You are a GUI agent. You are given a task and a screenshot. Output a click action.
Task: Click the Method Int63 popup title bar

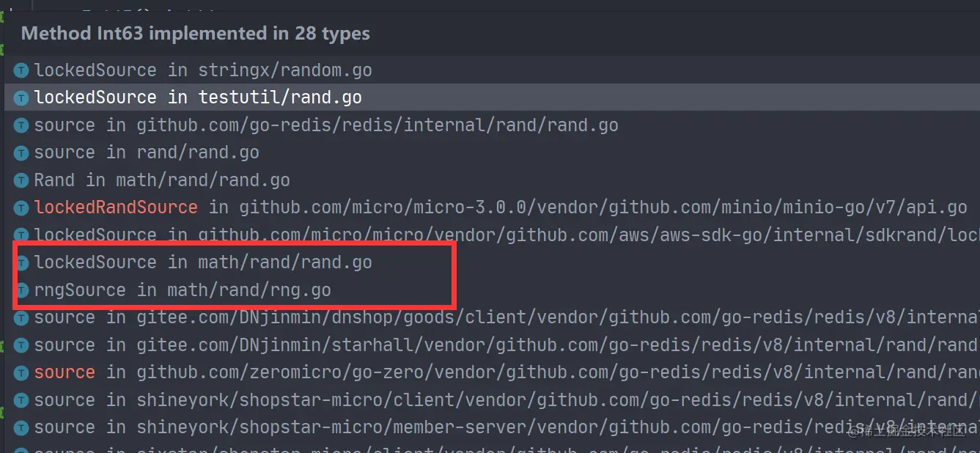pyautogui.click(x=196, y=33)
